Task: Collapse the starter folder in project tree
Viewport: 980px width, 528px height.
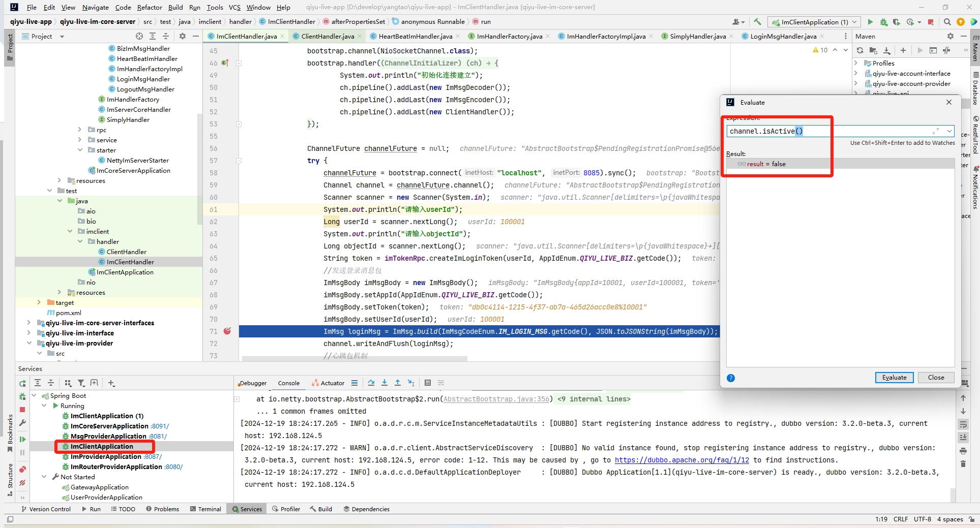Action: coord(80,150)
